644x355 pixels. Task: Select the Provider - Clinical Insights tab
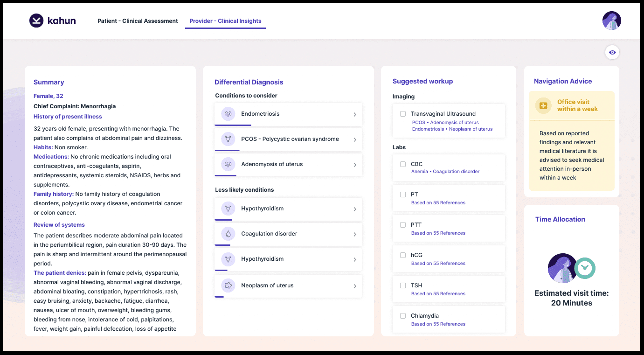tap(225, 21)
